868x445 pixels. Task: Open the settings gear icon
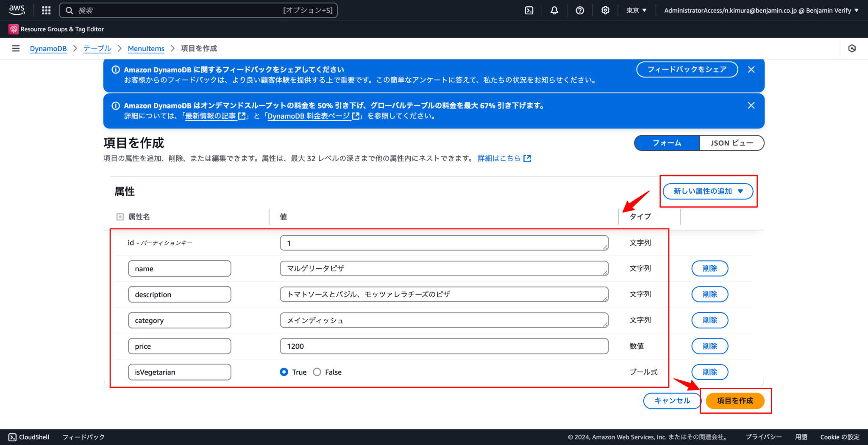pos(605,10)
